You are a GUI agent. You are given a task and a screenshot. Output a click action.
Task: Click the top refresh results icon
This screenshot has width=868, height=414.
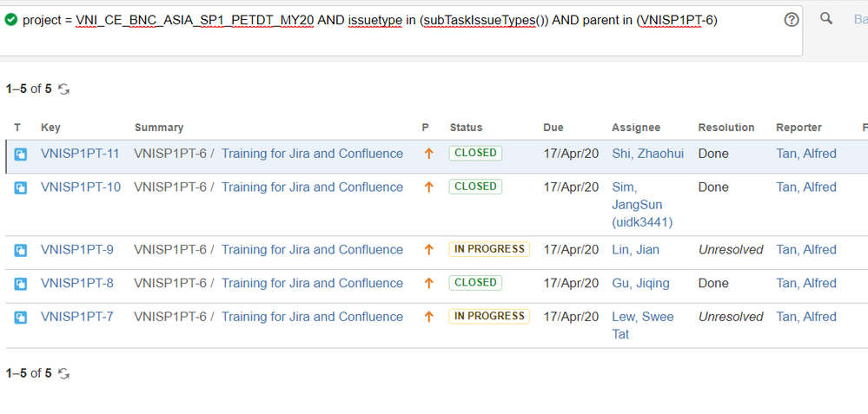pos(64,89)
